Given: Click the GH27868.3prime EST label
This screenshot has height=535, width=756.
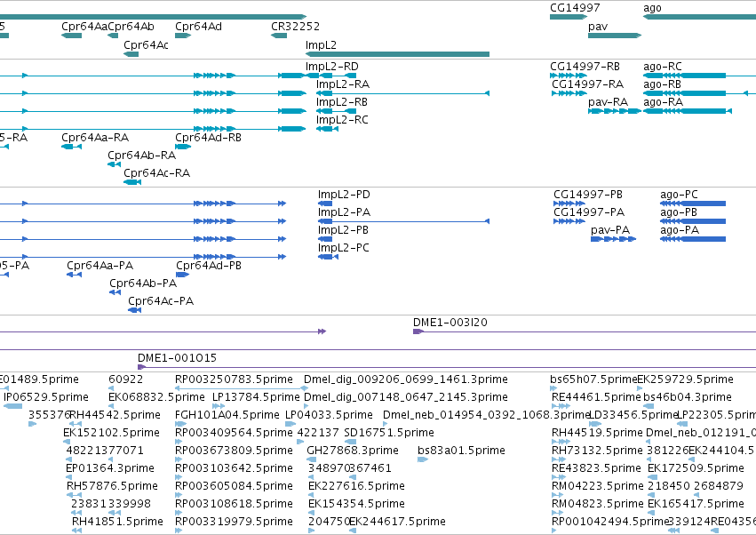Looking at the screenshot, I should pyautogui.click(x=353, y=451).
